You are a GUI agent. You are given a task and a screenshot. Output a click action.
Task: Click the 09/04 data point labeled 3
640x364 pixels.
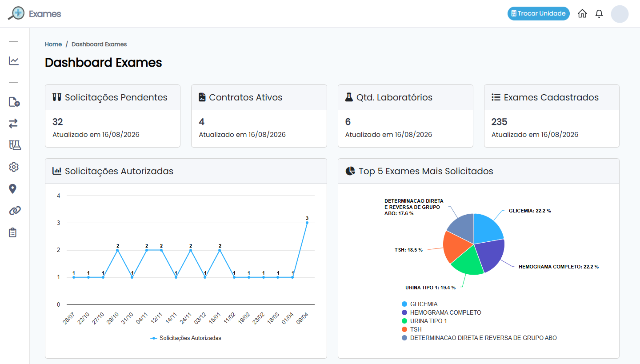click(x=307, y=223)
